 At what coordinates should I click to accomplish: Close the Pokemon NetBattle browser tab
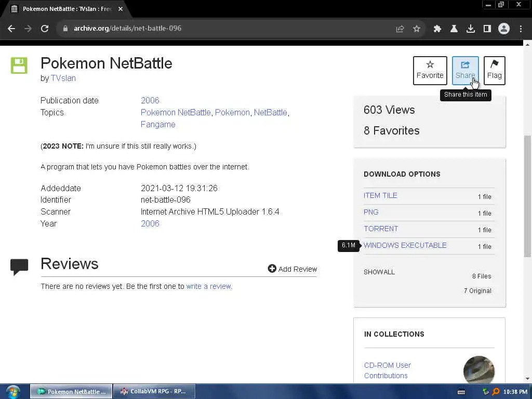click(x=121, y=9)
